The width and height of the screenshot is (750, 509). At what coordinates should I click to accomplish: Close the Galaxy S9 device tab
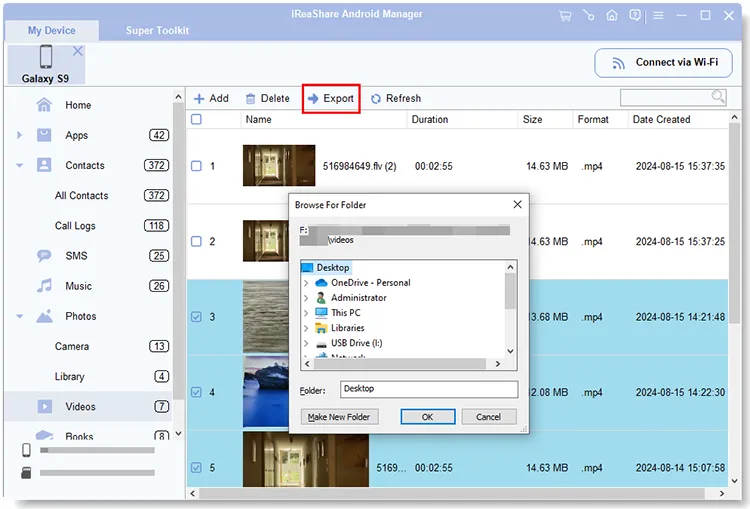pos(77,51)
